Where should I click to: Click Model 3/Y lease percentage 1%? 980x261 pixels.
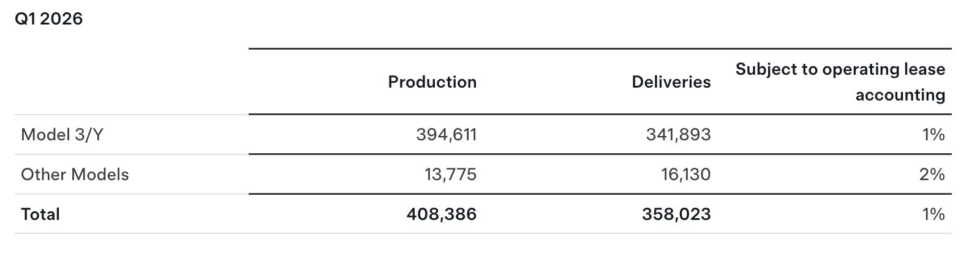pyautogui.click(x=933, y=135)
